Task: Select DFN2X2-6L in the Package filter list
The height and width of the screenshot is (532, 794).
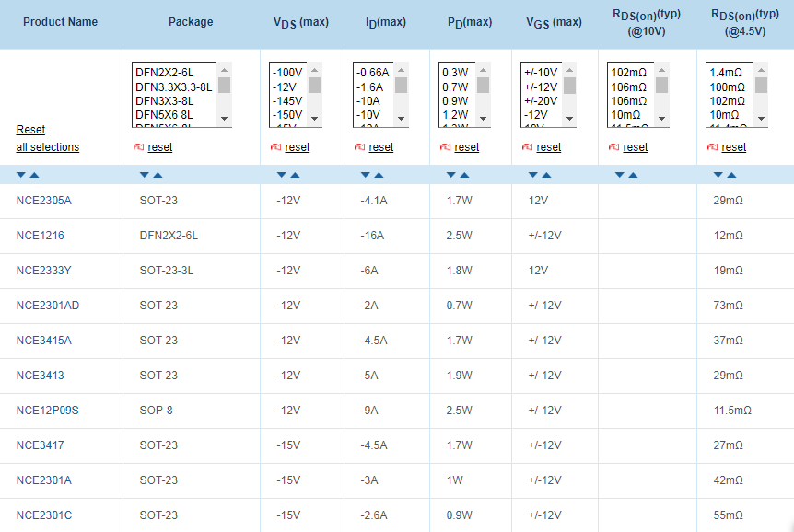Action: point(165,73)
